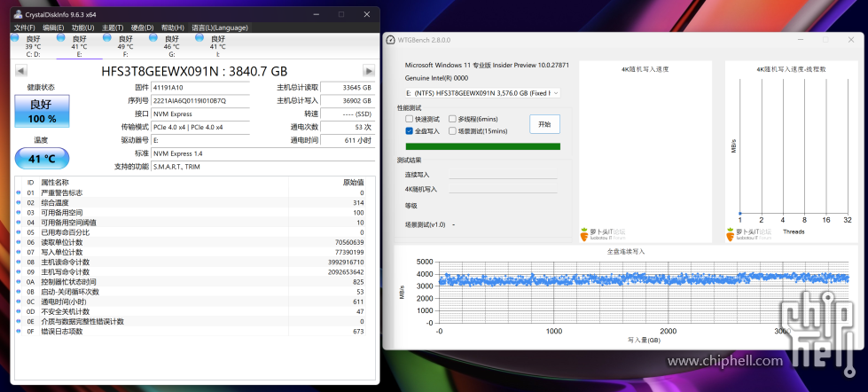Open the drive selection dropdown in WTGBench
The height and width of the screenshot is (392, 868).
(482, 93)
